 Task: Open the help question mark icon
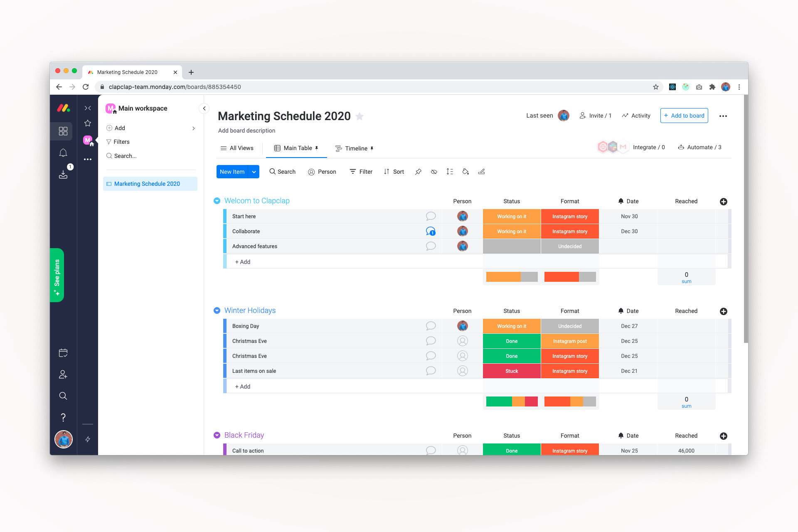[63, 417]
